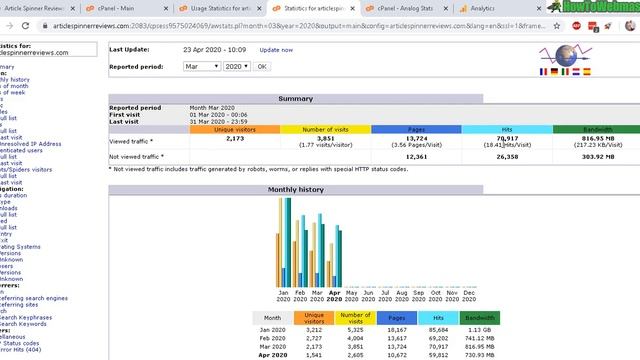Click the yellow Number of visits header in Summary
This screenshot has width=640, height=360.
(325, 129)
